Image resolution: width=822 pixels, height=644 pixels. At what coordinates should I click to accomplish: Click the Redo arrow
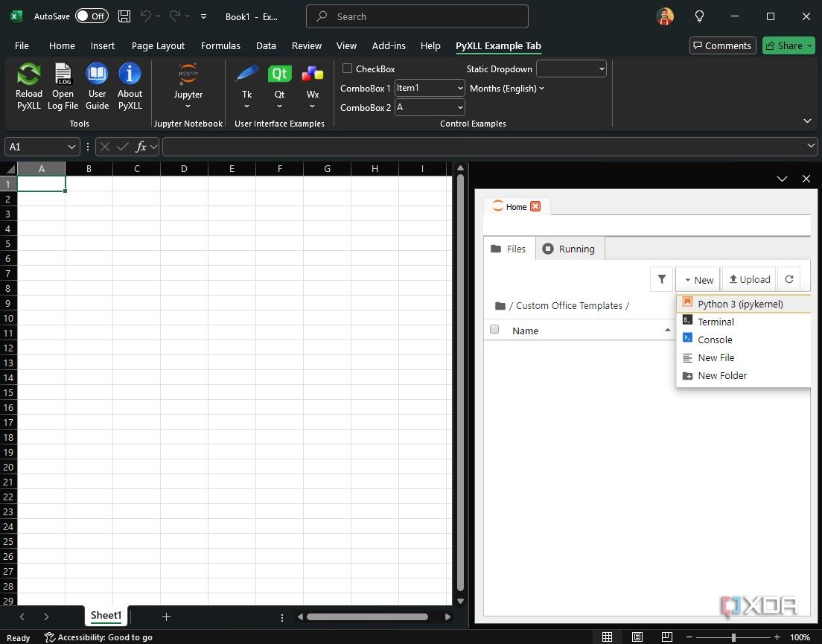(x=174, y=16)
